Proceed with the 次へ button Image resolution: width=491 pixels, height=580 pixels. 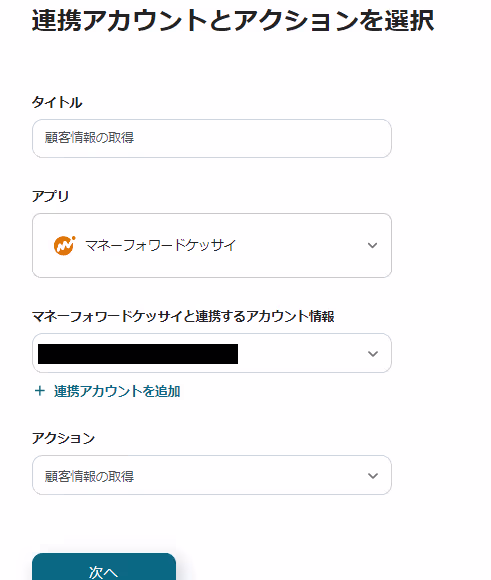pos(104,567)
